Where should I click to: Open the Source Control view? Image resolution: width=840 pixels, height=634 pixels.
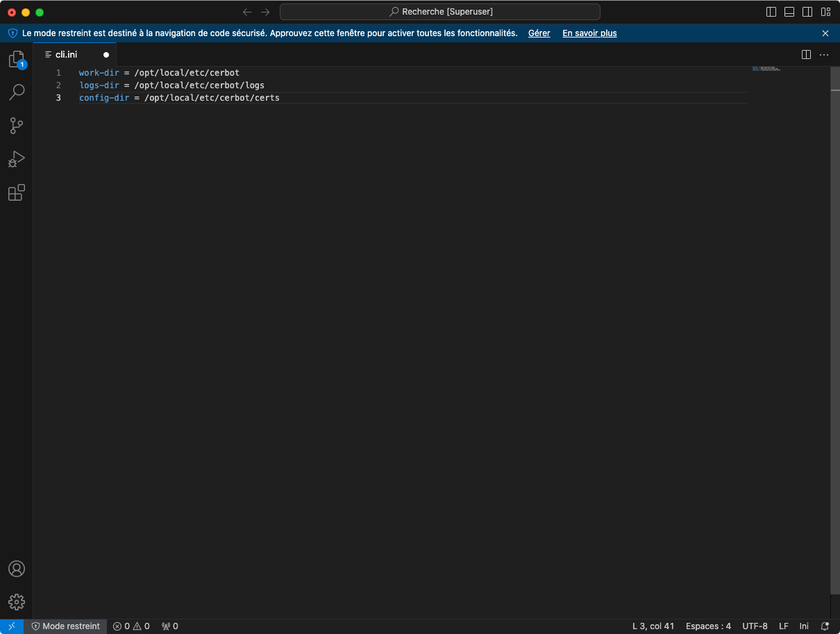(x=17, y=126)
